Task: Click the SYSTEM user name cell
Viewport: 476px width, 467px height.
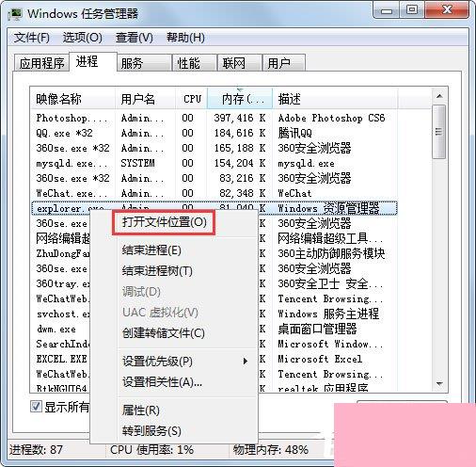Action: point(137,163)
